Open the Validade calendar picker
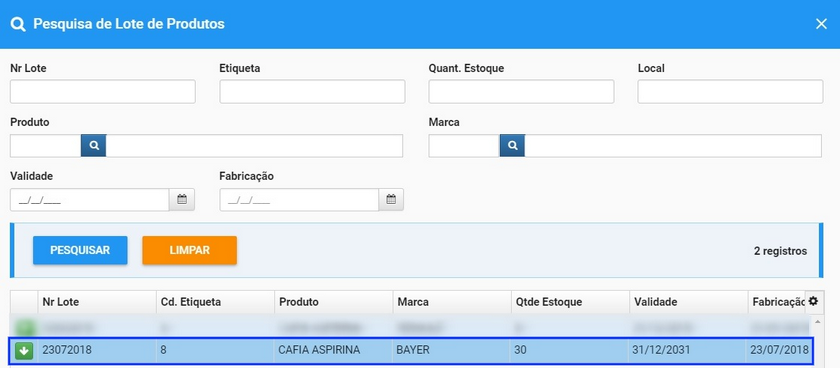The width and height of the screenshot is (840, 368). (x=182, y=200)
